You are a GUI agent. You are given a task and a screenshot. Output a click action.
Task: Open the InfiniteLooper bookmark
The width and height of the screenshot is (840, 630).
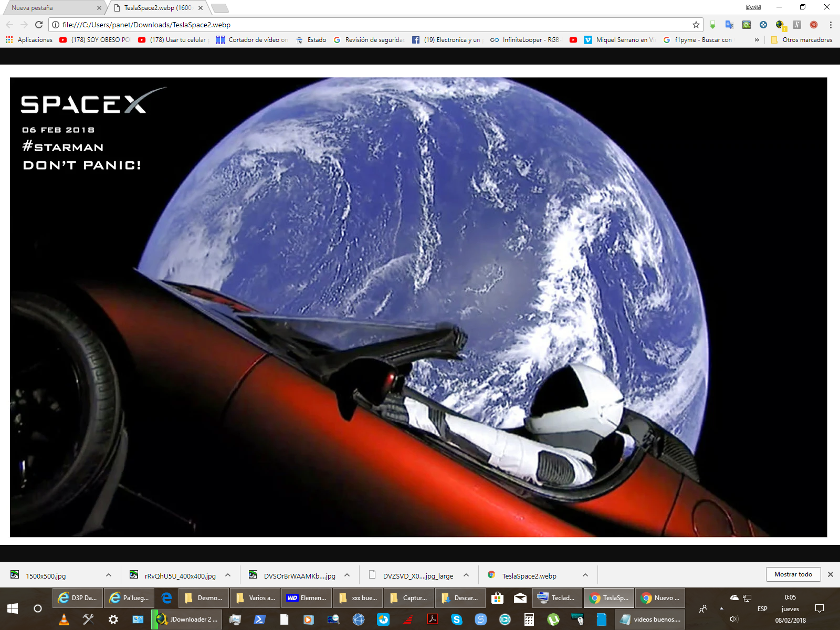pos(526,40)
